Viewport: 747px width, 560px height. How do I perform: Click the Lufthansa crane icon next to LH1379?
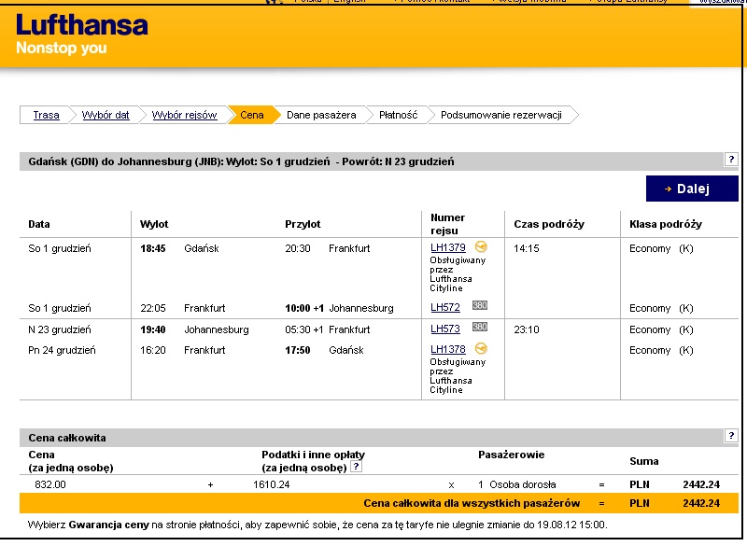pos(481,246)
